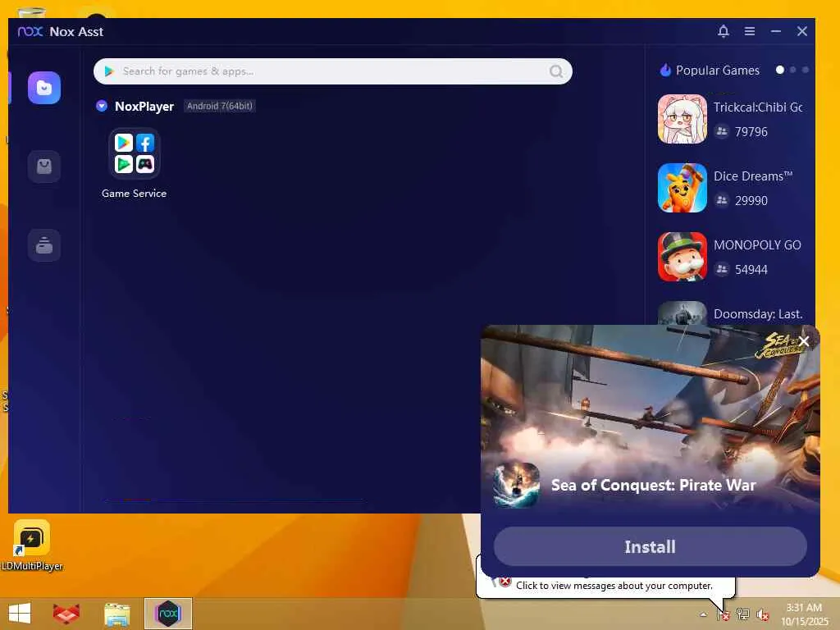840x630 pixels.
Task: Click the Sea of Conquest app icon
Action: [x=517, y=486]
